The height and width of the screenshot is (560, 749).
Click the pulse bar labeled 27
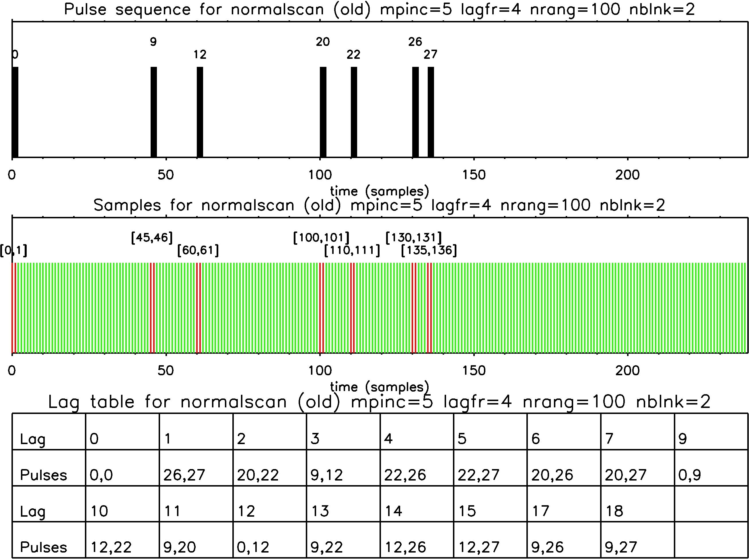coord(431,112)
